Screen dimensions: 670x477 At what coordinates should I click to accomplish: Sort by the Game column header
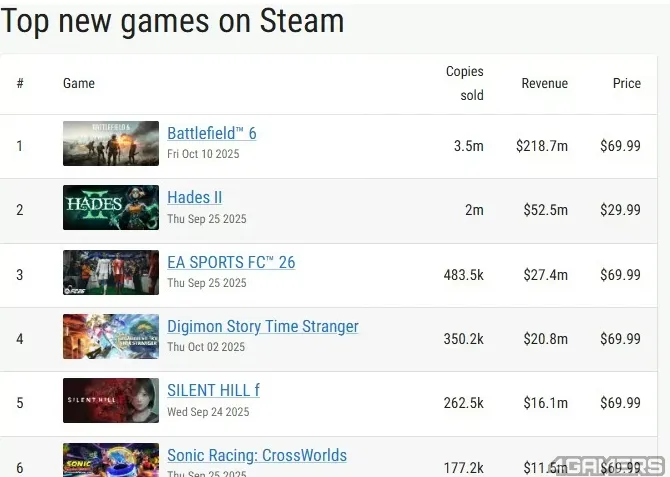(79, 84)
